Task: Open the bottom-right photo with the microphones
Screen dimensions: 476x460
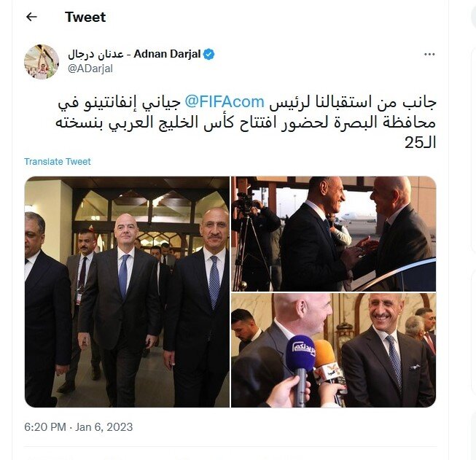Action: click(334, 351)
